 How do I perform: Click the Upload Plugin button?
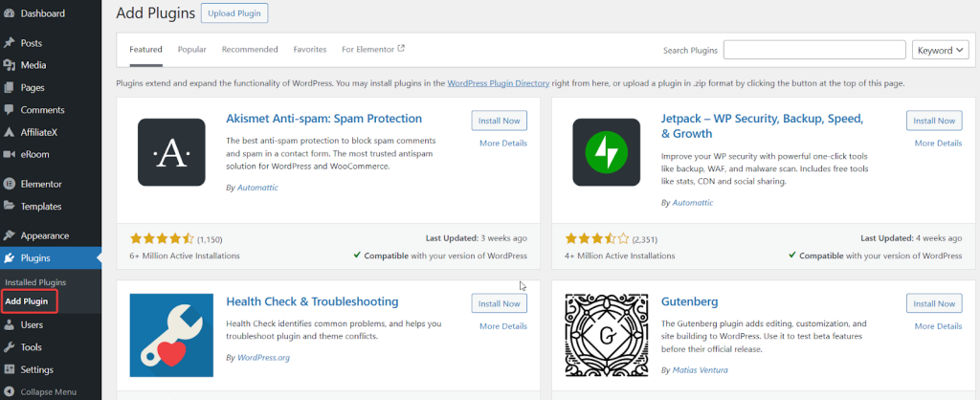(234, 13)
